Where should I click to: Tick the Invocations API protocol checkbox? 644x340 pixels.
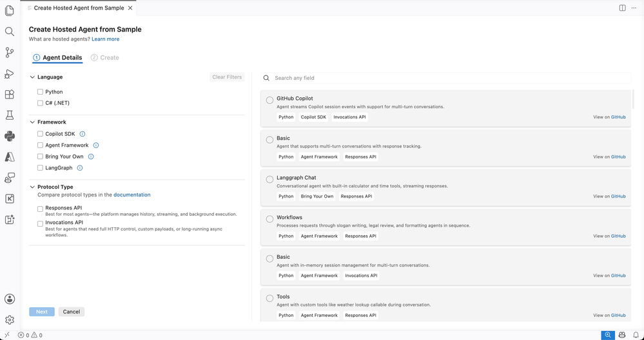pos(40,223)
